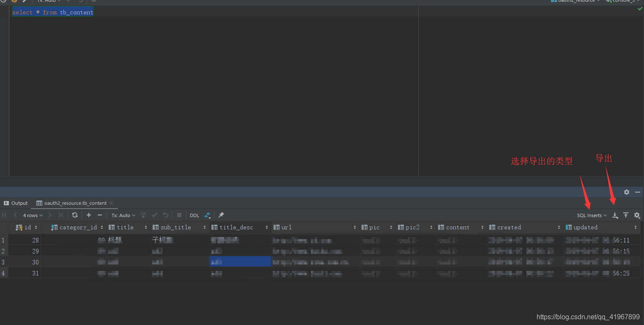644x325 pixels.
Task: Open the 4 rows page size dropdown
Action: pyautogui.click(x=33, y=215)
